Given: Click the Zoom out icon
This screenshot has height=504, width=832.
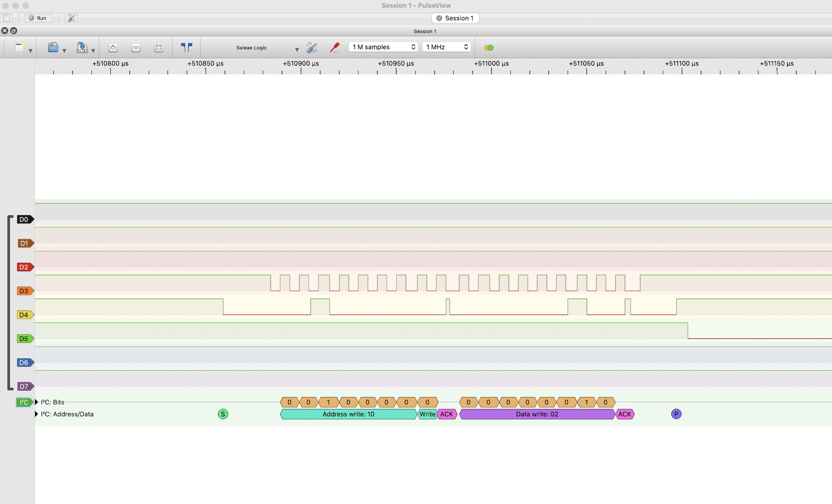Looking at the screenshot, I should pos(136,47).
